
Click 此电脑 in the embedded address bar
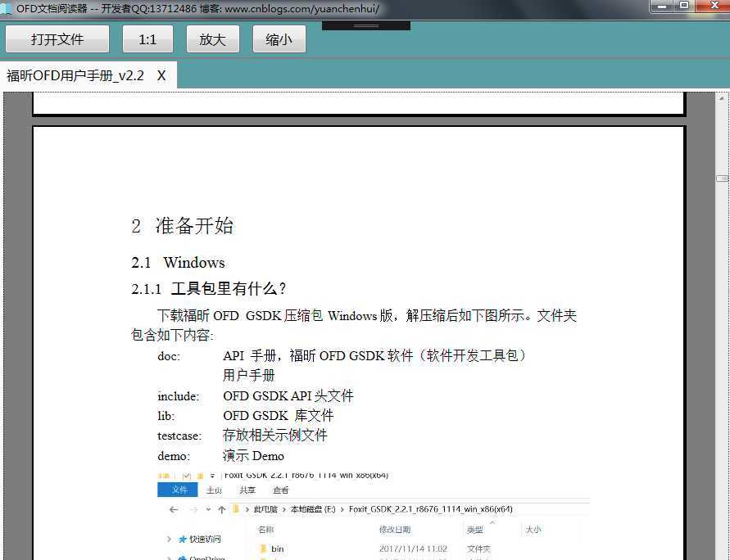[x=265, y=509]
